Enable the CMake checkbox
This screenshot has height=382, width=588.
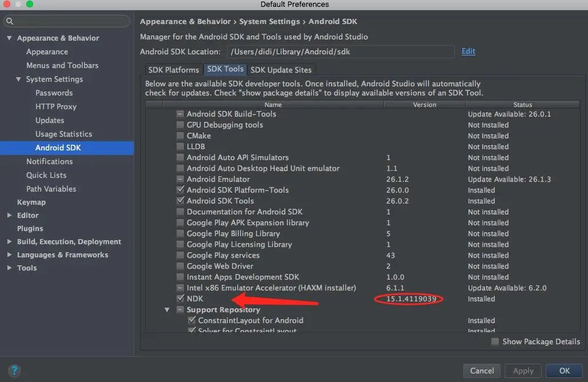181,136
